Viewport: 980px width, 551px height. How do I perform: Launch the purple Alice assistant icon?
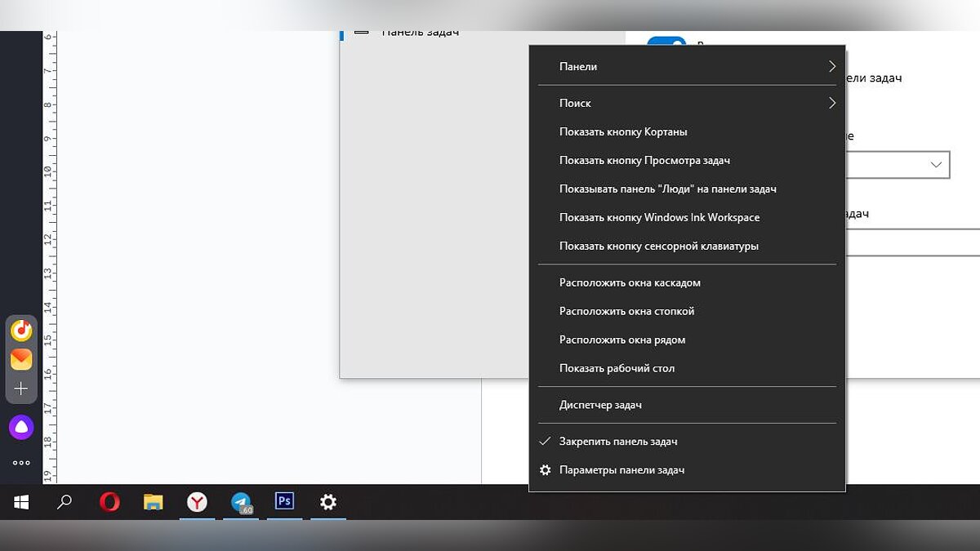21,426
